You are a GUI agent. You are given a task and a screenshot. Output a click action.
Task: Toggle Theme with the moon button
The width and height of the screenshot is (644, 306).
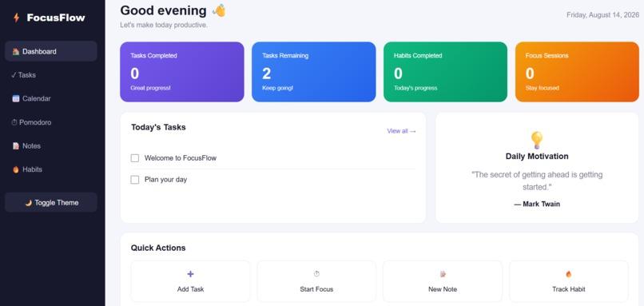[x=51, y=202]
